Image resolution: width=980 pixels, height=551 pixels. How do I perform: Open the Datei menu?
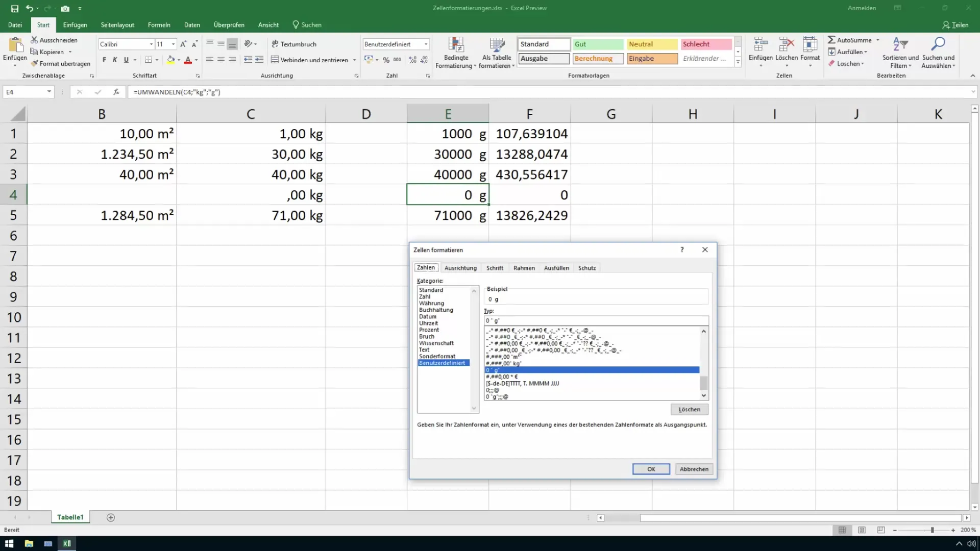click(x=15, y=25)
